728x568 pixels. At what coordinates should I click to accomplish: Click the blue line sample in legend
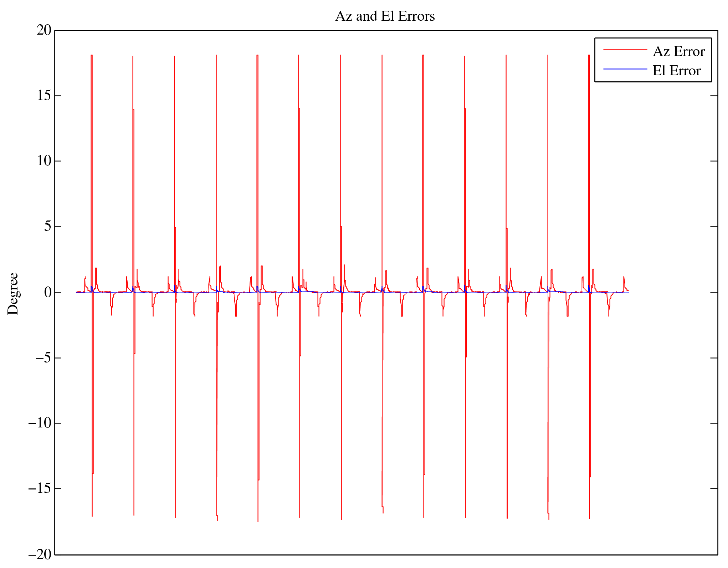pyautogui.click(x=625, y=69)
